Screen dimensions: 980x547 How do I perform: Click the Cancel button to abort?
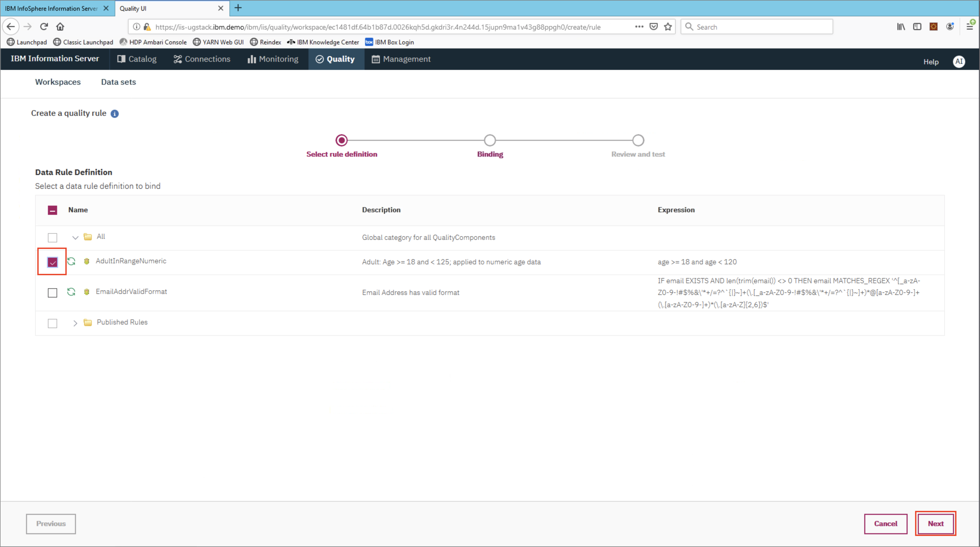click(886, 524)
